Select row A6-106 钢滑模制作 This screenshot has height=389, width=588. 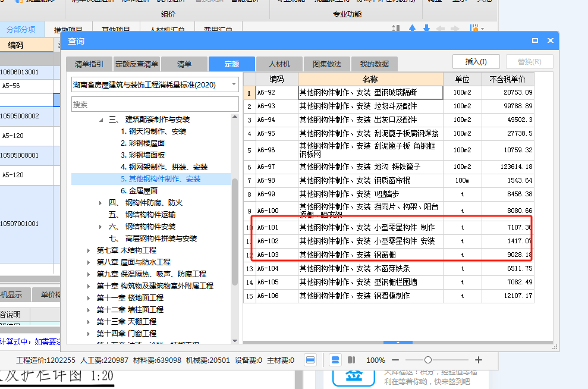coord(389,296)
